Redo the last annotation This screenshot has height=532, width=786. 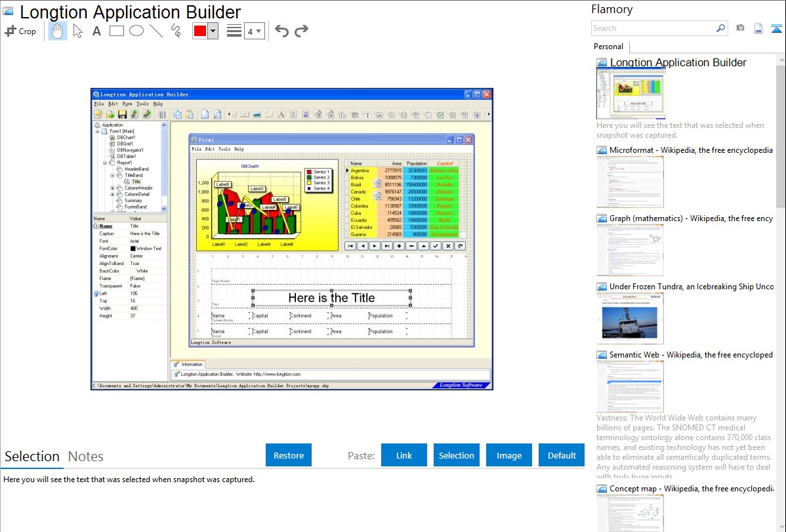click(301, 31)
